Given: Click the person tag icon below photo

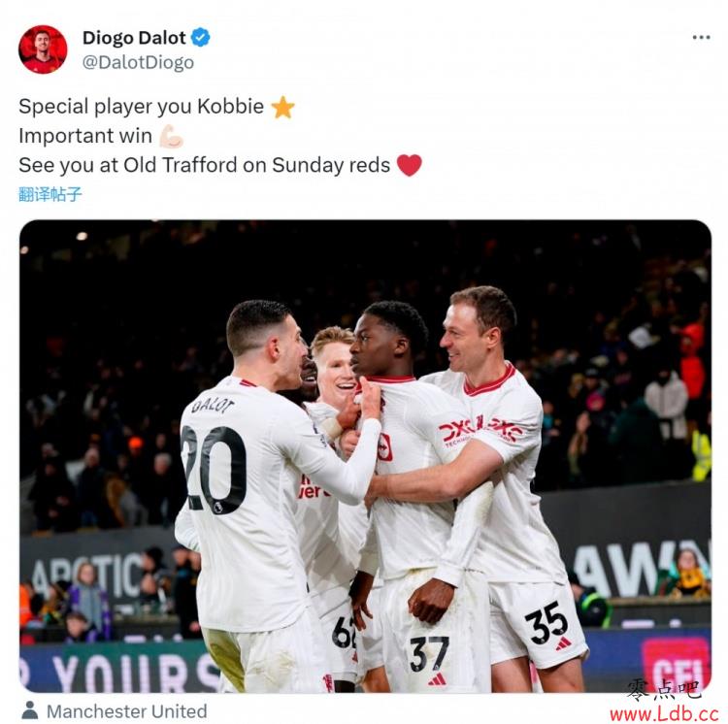Looking at the screenshot, I should [x=30, y=710].
